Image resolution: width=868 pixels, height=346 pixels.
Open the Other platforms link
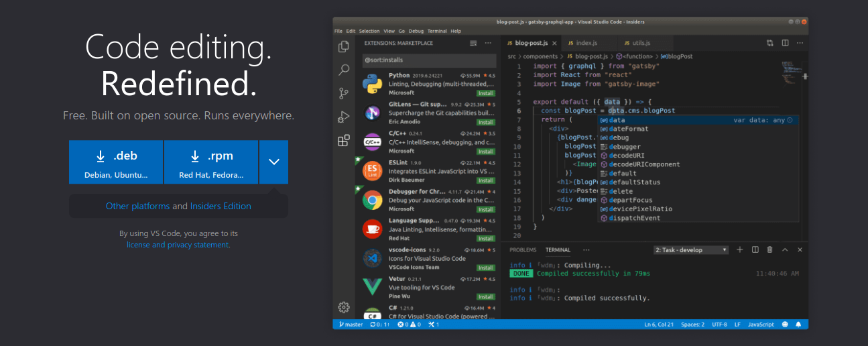click(137, 206)
